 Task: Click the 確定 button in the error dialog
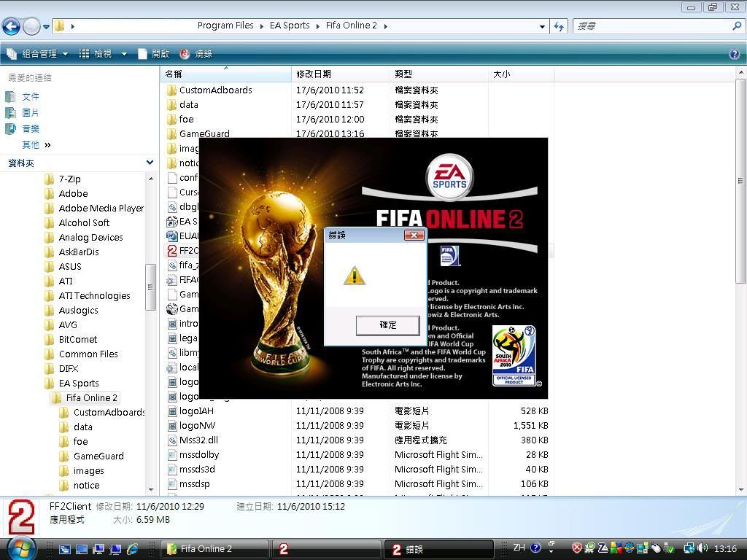(x=387, y=325)
